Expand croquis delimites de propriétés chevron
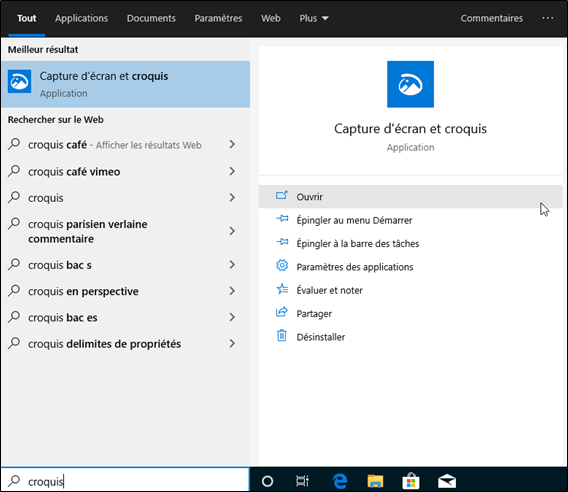Screen dimensions: 568x492 tap(232, 343)
